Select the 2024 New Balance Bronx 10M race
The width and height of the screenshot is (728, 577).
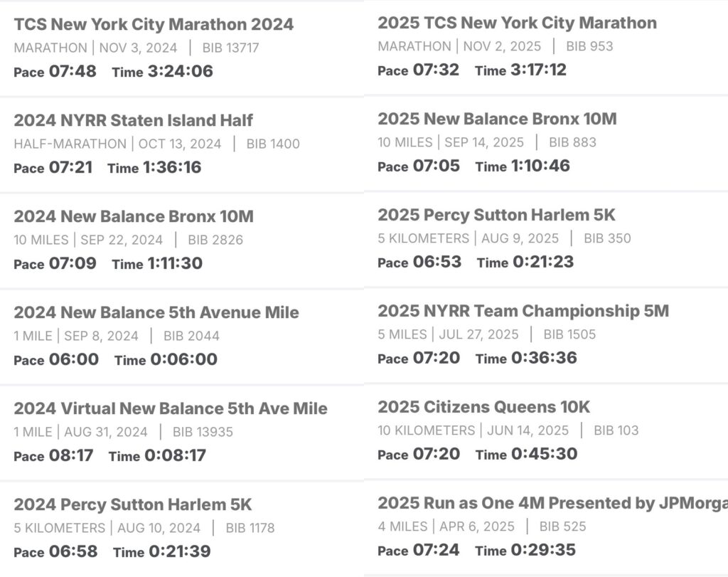pyautogui.click(x=134, y=216)
